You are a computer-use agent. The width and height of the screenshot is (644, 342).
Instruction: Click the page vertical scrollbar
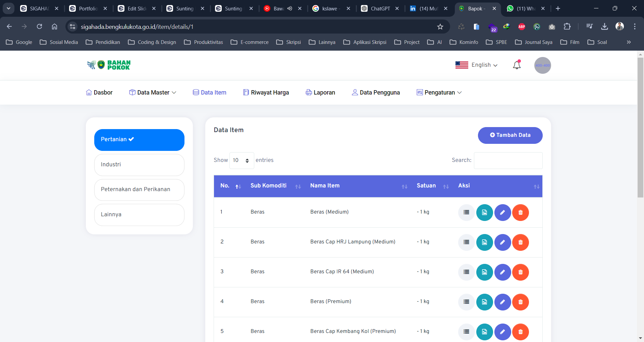point(640,127)
